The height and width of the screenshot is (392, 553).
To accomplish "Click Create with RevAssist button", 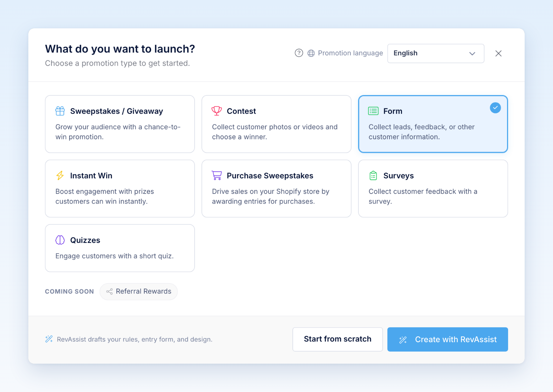I will (x=448, y=339).
